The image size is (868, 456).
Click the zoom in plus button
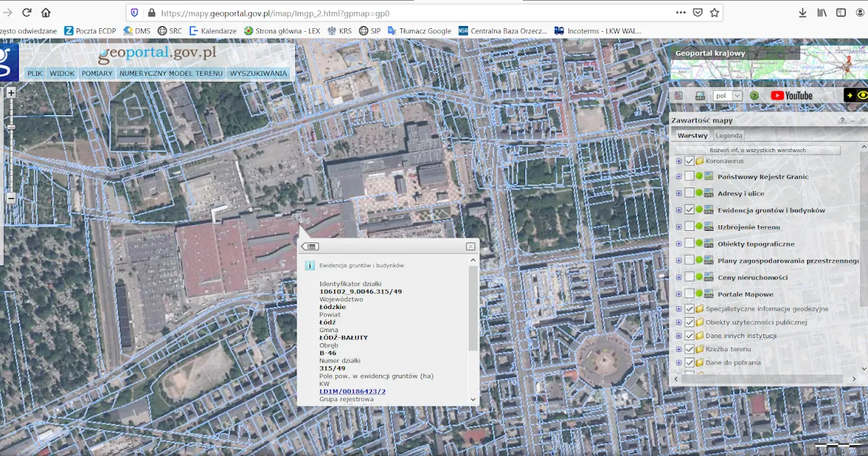[11, 93]
